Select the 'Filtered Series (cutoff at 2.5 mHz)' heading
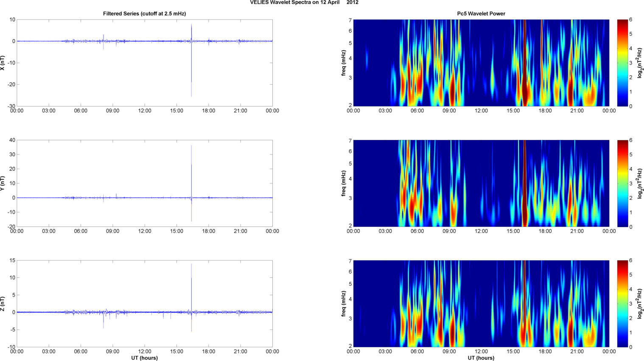Viewport: 644px width, 361px height. [144, 14]
